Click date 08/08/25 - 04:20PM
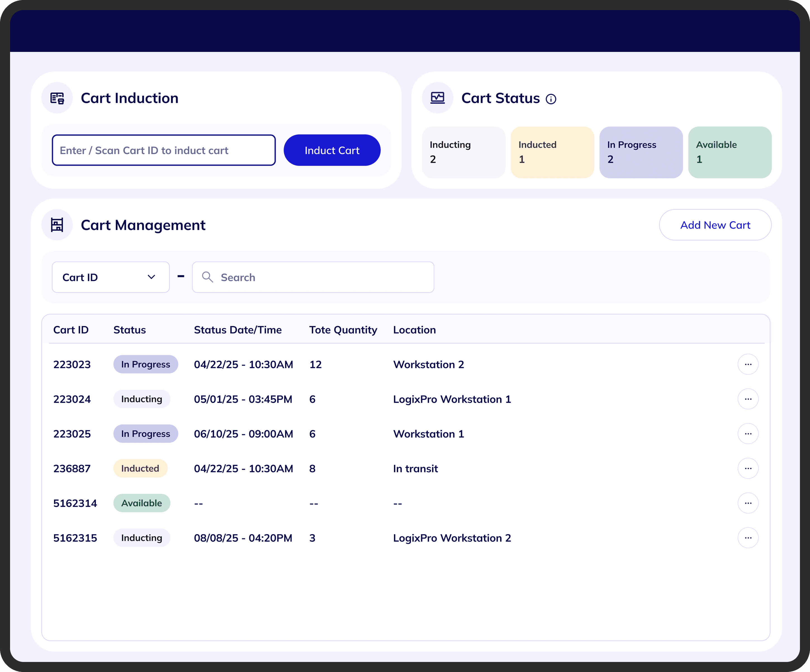The width and height of the screenshot is (810, 672). click(x=243, y=538)
